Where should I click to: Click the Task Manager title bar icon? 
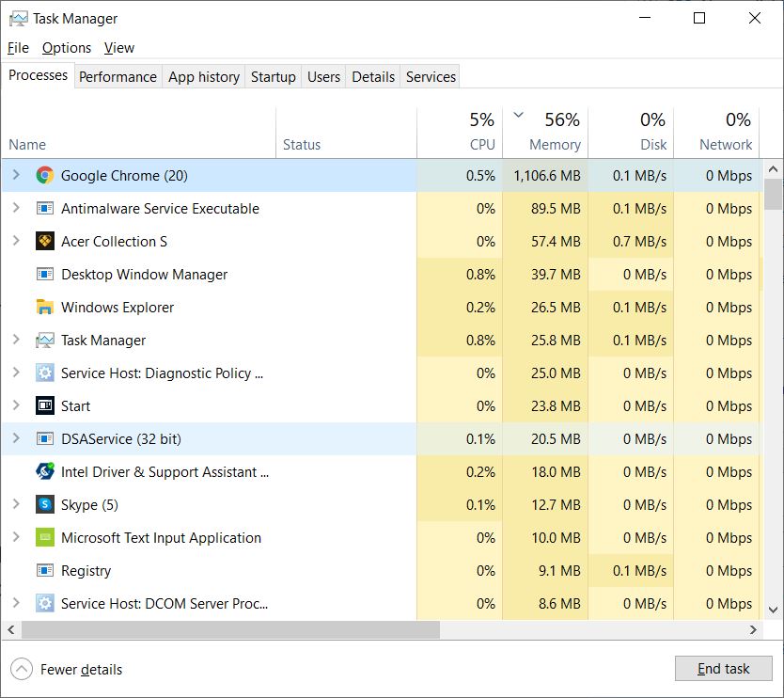[19, 19]
